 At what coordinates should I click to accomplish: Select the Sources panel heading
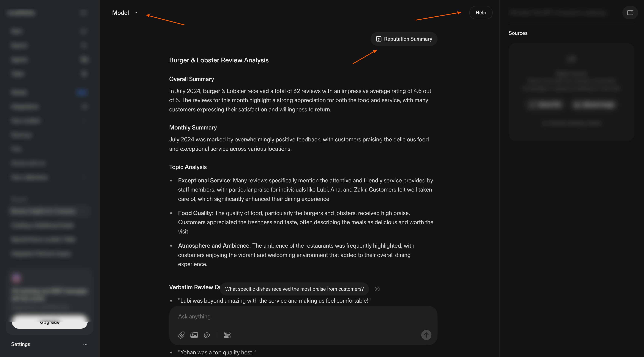tap(518, 33)
